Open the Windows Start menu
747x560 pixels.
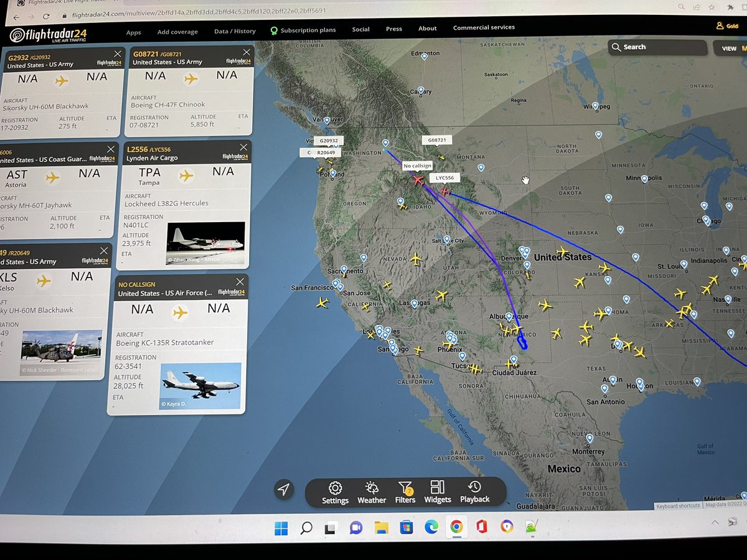[281, 528]
